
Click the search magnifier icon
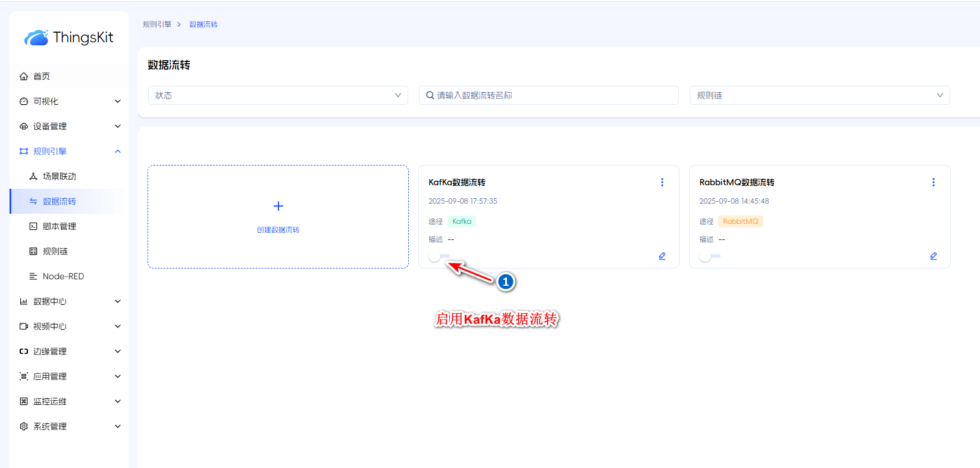click(x=430, y=95)
